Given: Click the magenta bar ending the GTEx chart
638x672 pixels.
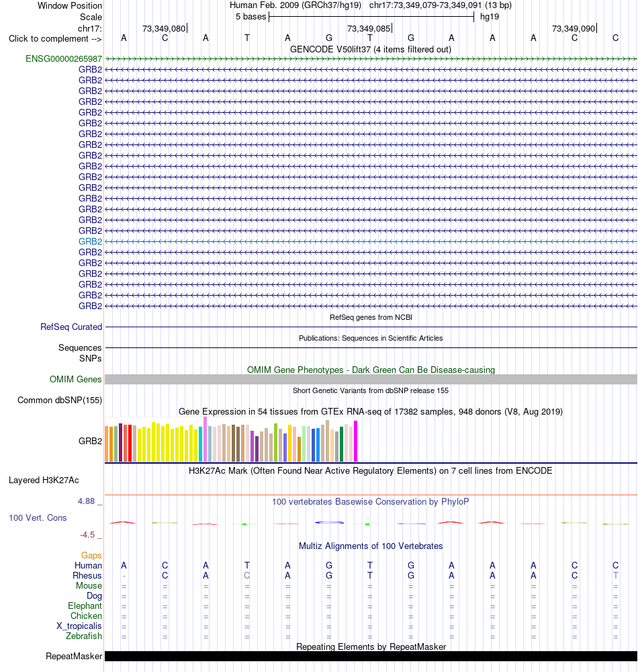Looking at the screenshot, I should [x=355, y=441].
